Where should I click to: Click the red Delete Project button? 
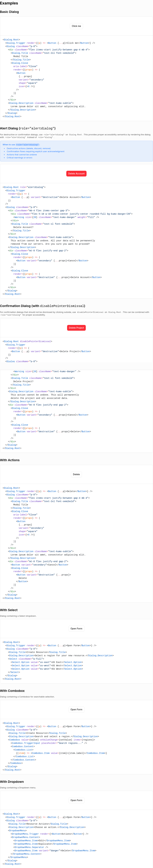tap(76, 328)
